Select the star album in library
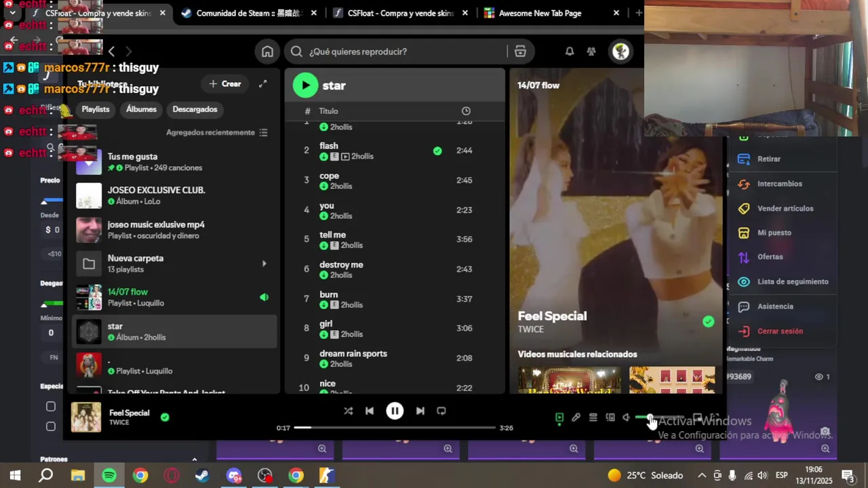Image resolution: width=868 pixels, height=488 pixels. (174, 331)
